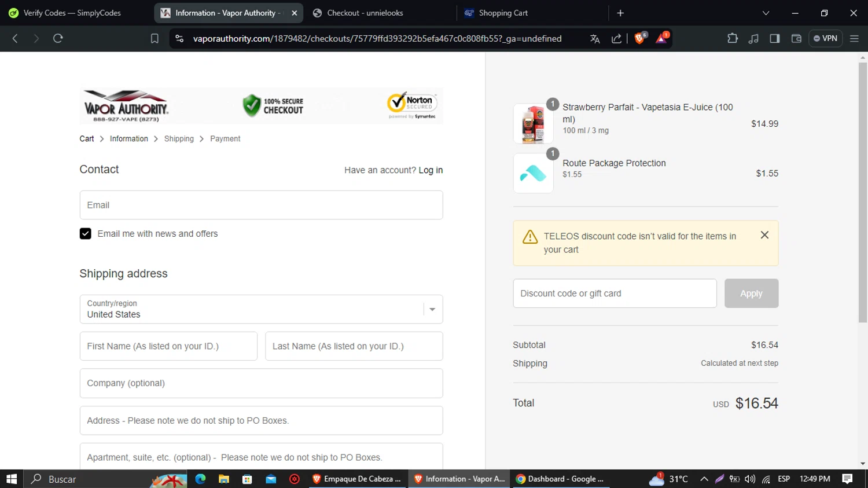
Task: Click the Apartment, suite, etc. field
Action: (x=262, y=456)
